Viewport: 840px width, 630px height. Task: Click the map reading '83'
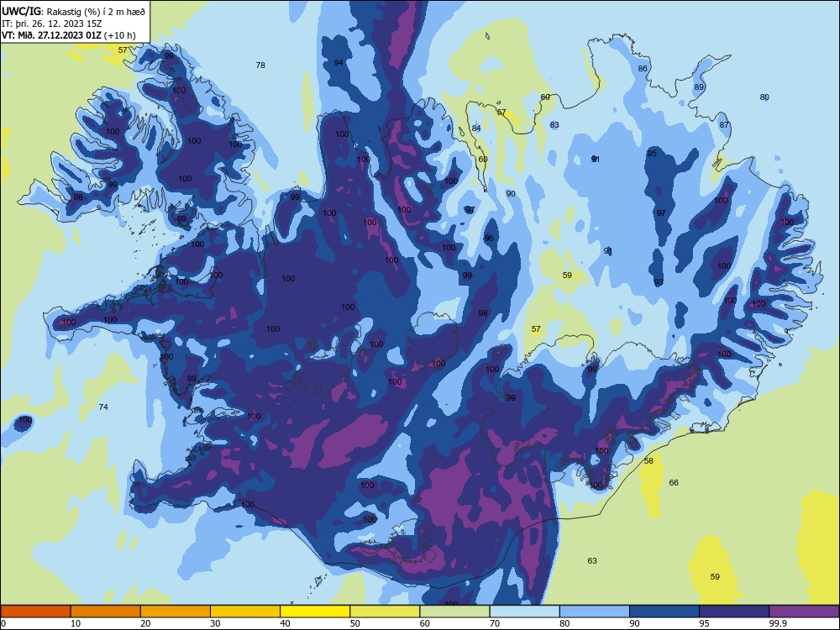554,125
